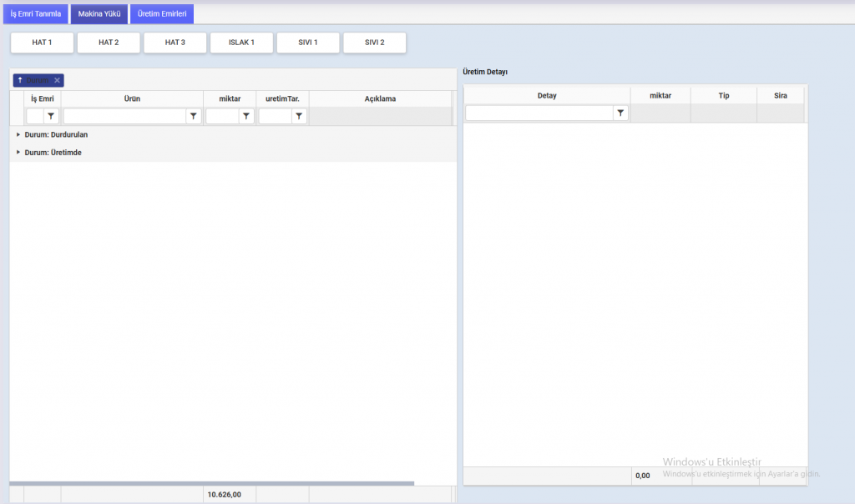Viewport: 855px width, 504px height.
Task: Toggle sort arrow on Durum group chip
Action: click(20, 80)
